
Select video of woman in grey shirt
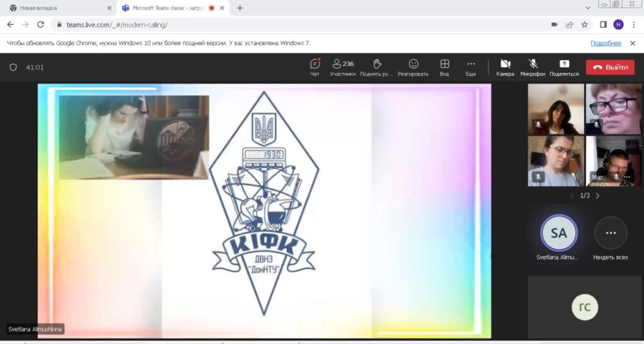click(x=556, y=162)
